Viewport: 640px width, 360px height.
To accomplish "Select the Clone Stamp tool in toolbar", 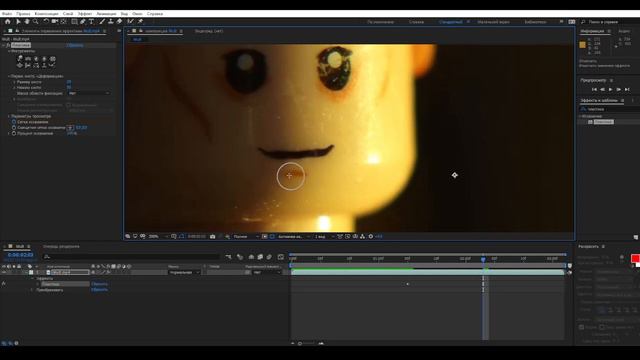I will click(111, 22).
